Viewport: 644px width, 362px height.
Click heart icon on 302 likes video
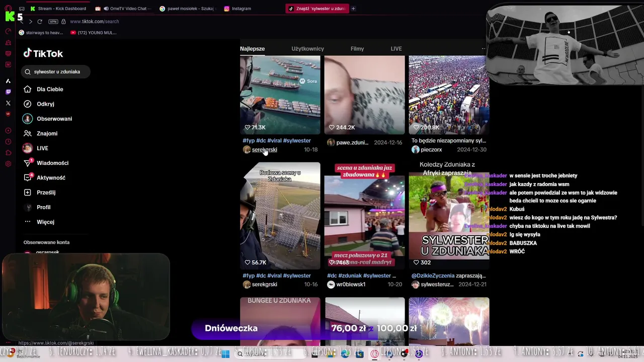click(x=416, y=262)
